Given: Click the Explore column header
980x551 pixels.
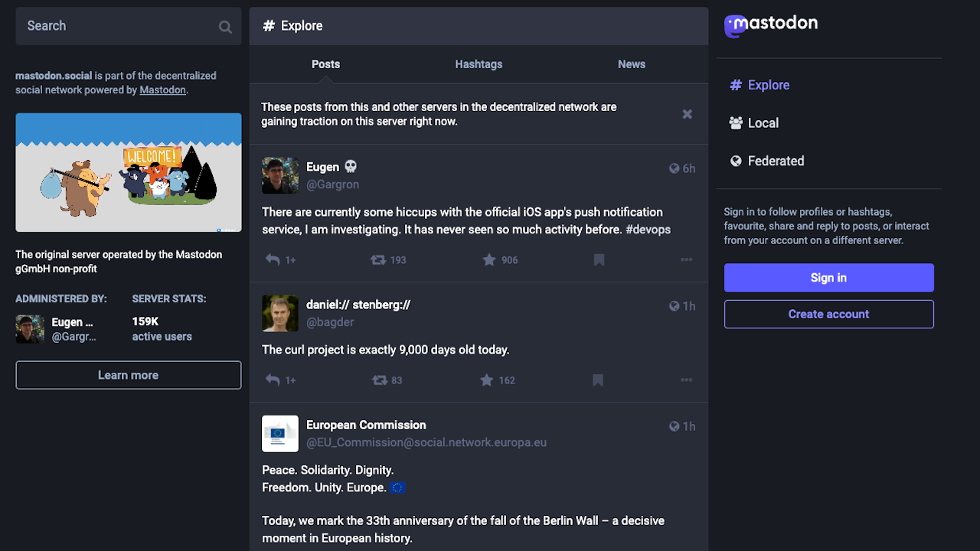Looking at the screenshot, I should pos(479,26).
